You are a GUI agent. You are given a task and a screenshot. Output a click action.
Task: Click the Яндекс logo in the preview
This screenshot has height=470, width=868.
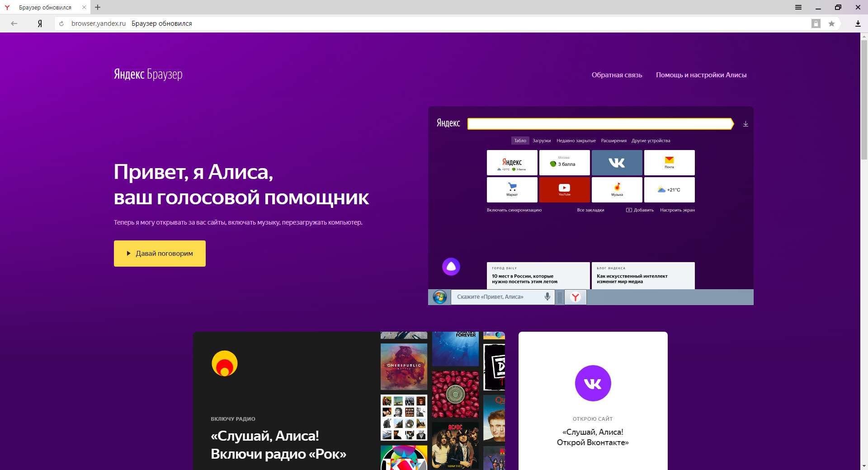[x=448, y=123]
